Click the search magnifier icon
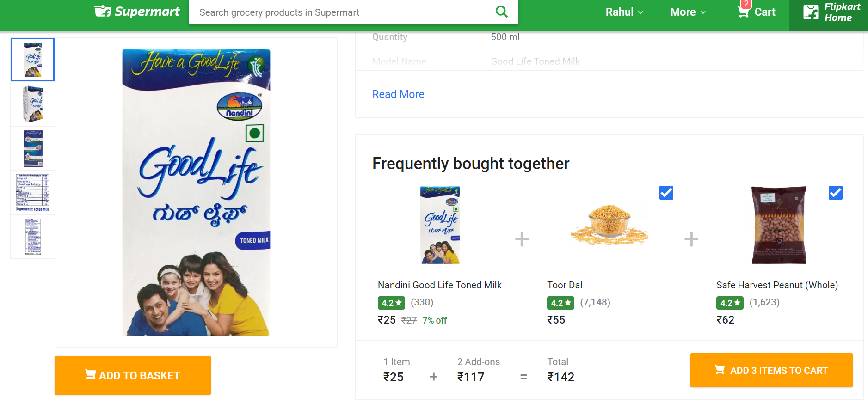 click(501, 12)
